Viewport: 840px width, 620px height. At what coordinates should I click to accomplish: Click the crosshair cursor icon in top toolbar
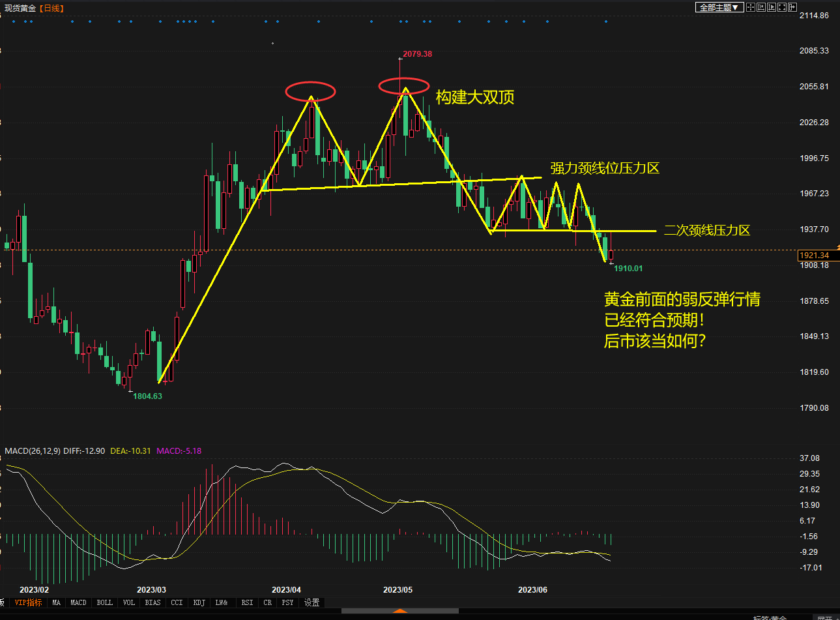[x=751, y=7]
